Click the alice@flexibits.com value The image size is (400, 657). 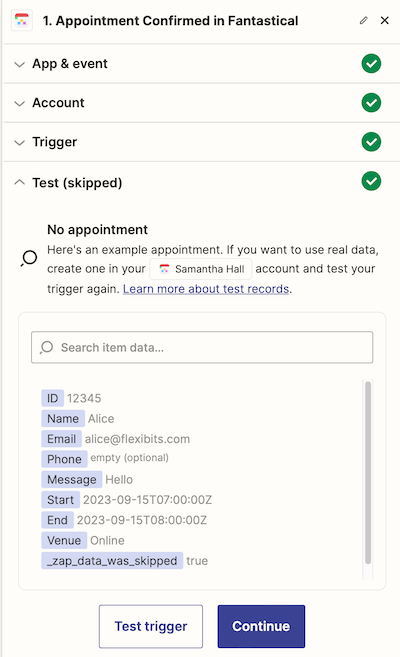[137, 439]
